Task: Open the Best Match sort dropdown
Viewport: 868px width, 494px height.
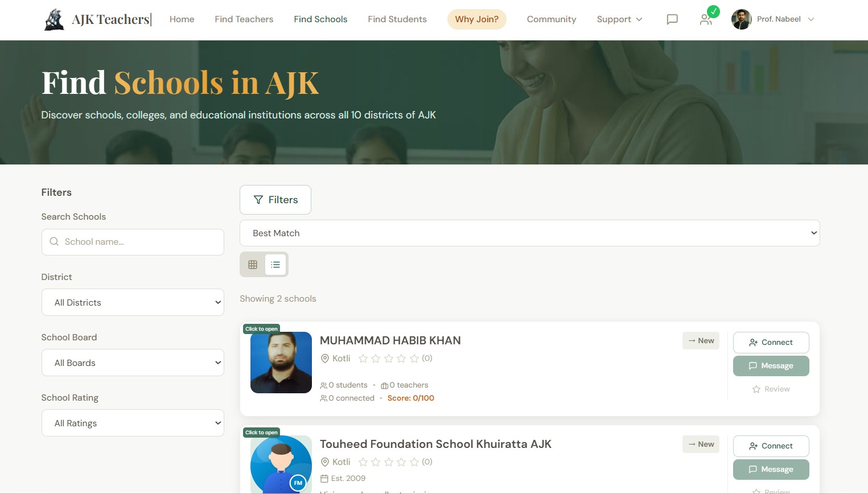Action: click(530, 233)
